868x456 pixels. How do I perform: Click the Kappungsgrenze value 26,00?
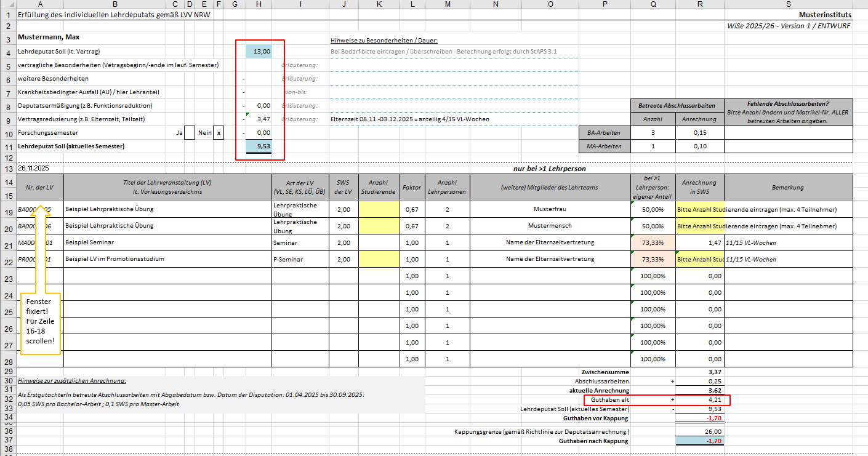click(x=699, y=432)
